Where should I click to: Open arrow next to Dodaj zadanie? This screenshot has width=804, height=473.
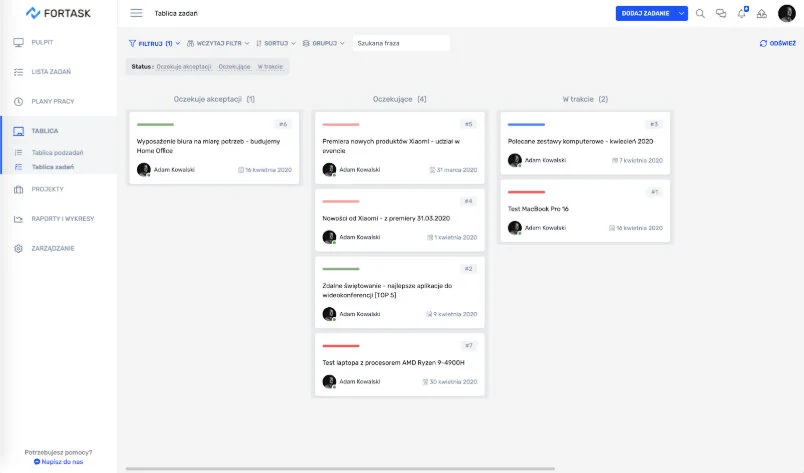(x=681, y=13)
